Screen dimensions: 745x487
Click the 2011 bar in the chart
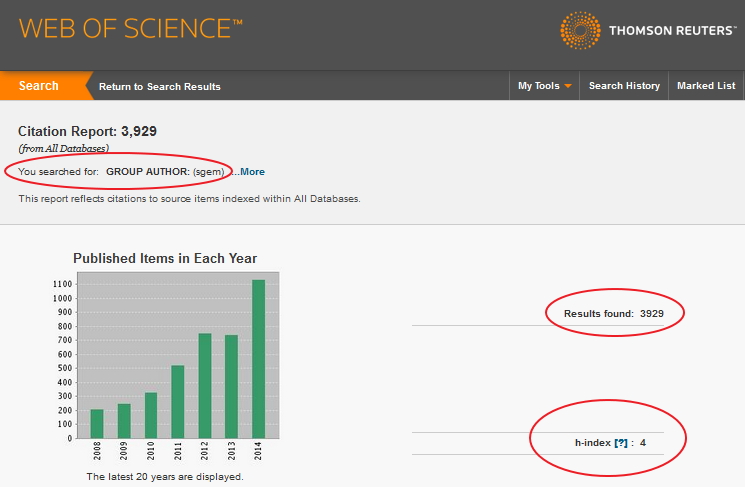point(178,401)
